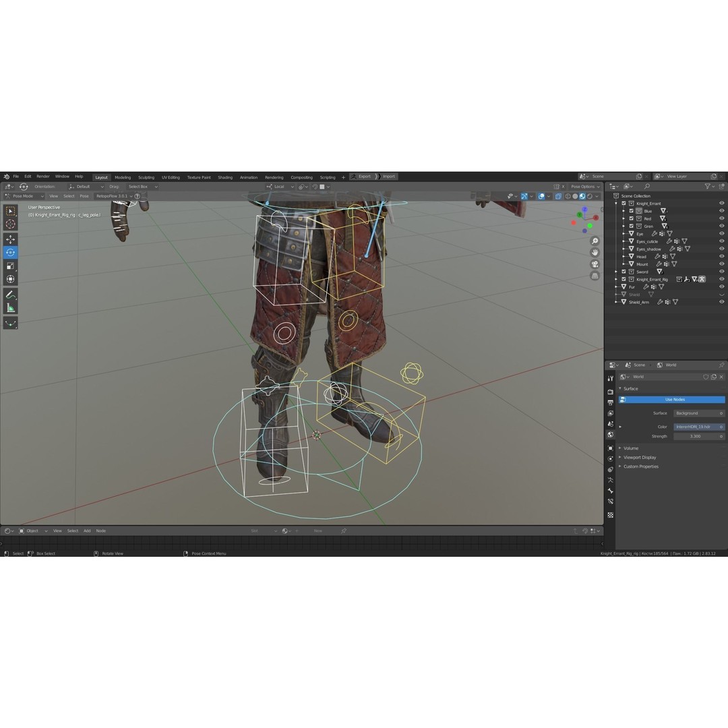Click the pan view hand gizmo
Image resolution: width=728 pixels, height=728 pixels.
click(x=595, y=253)
